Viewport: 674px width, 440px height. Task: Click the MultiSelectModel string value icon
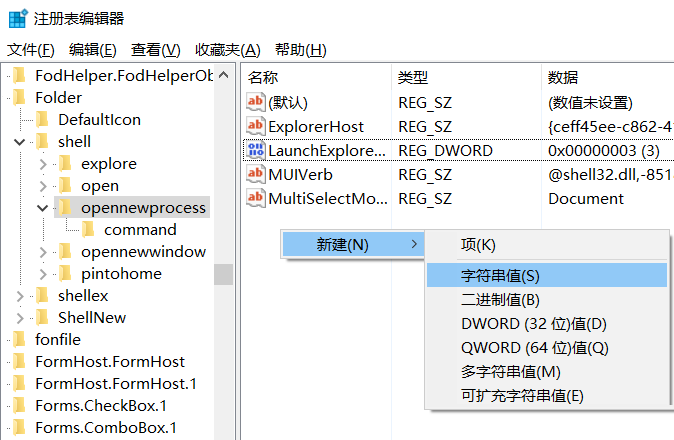[x=256, y=198]
